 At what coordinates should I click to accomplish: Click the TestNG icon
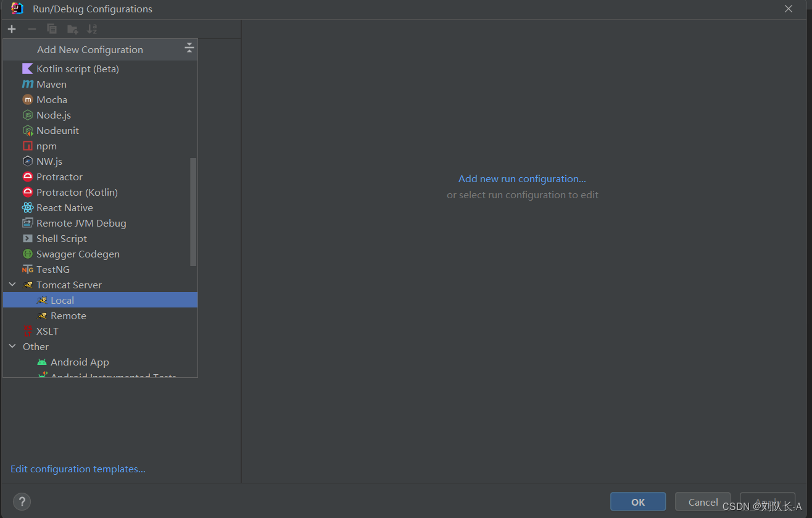pos(27,269)
